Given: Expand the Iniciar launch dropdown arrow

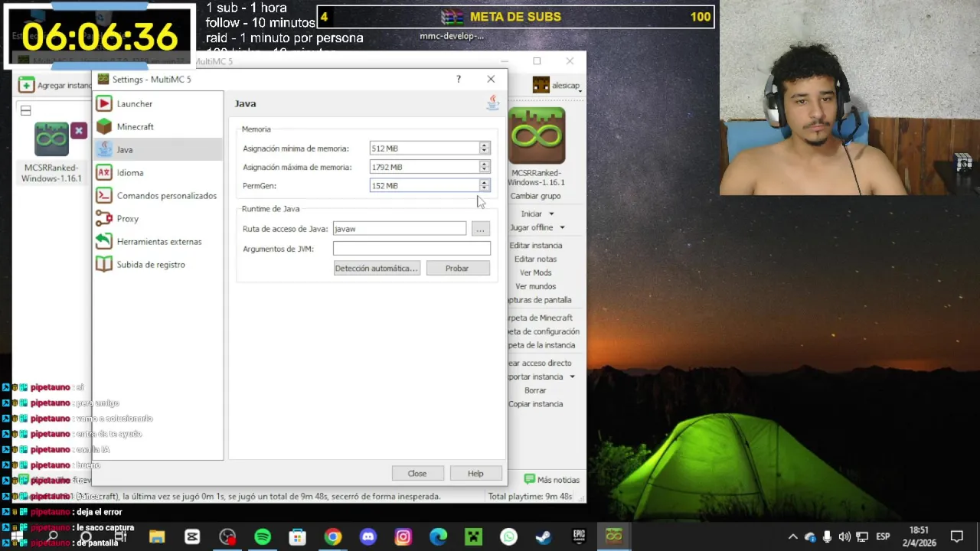Looking at the screenshot, I should click(x=550, y=214).
